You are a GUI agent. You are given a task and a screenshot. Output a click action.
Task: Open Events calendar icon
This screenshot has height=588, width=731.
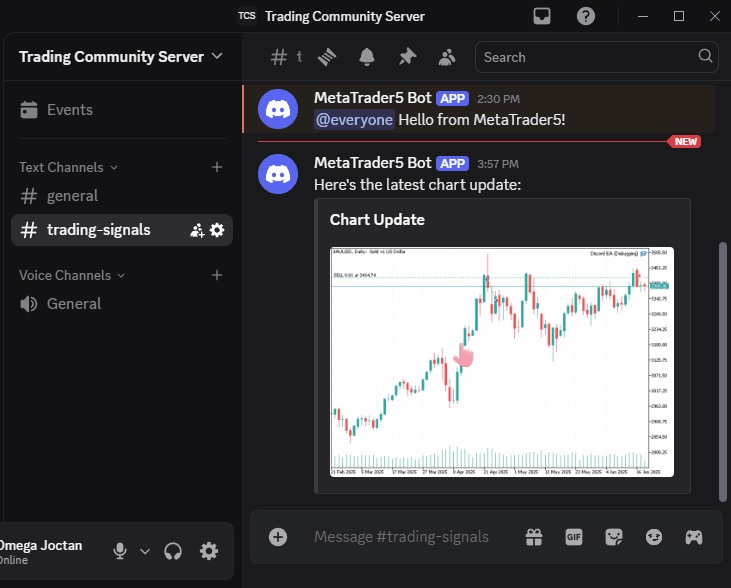pos(29,110)
